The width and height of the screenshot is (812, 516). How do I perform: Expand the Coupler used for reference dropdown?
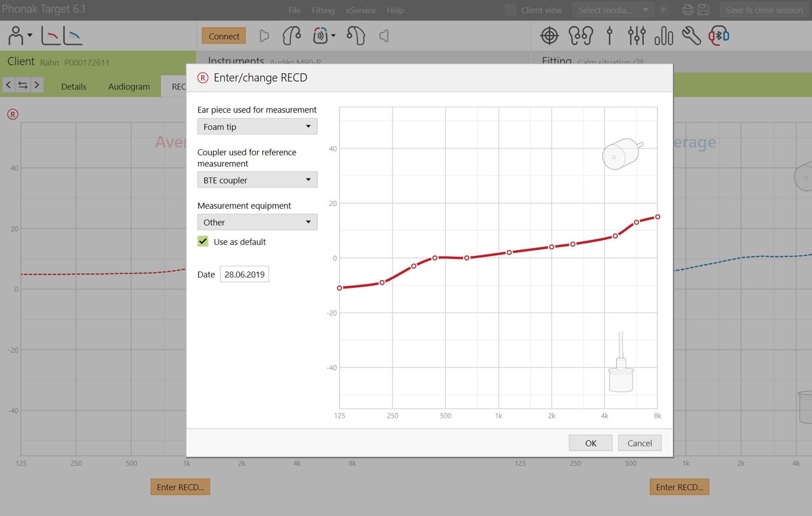pyautogui.click(x=257, y=180)
